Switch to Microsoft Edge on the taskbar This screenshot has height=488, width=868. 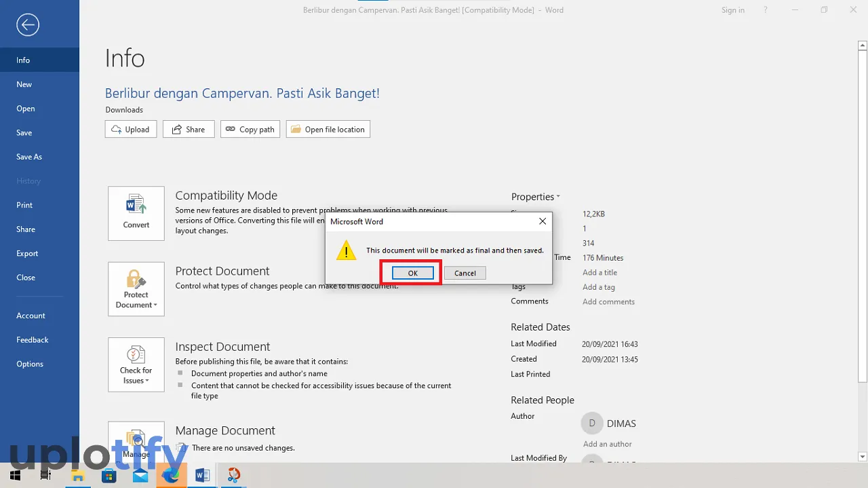[172, 475]
